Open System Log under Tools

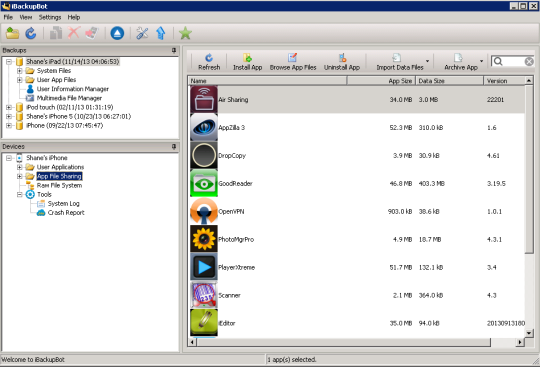coord(63,203)
